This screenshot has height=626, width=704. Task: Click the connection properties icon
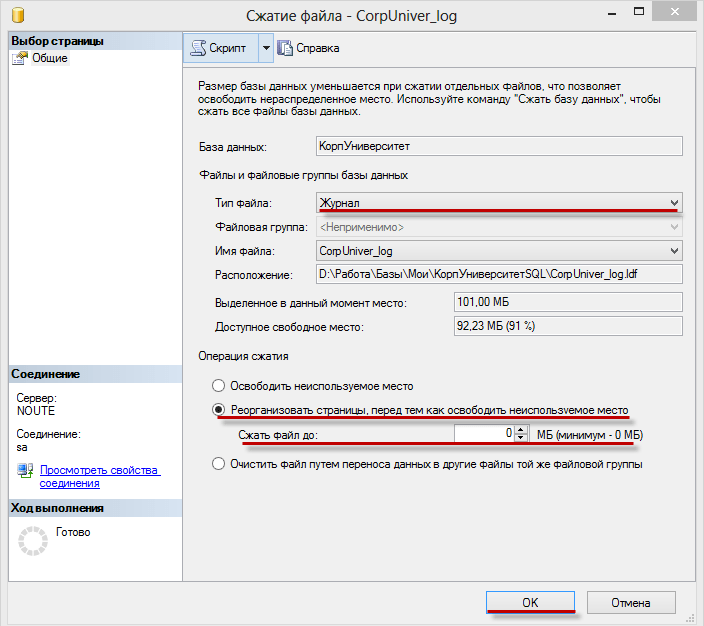pyautogui.click(x=25, y=470)
